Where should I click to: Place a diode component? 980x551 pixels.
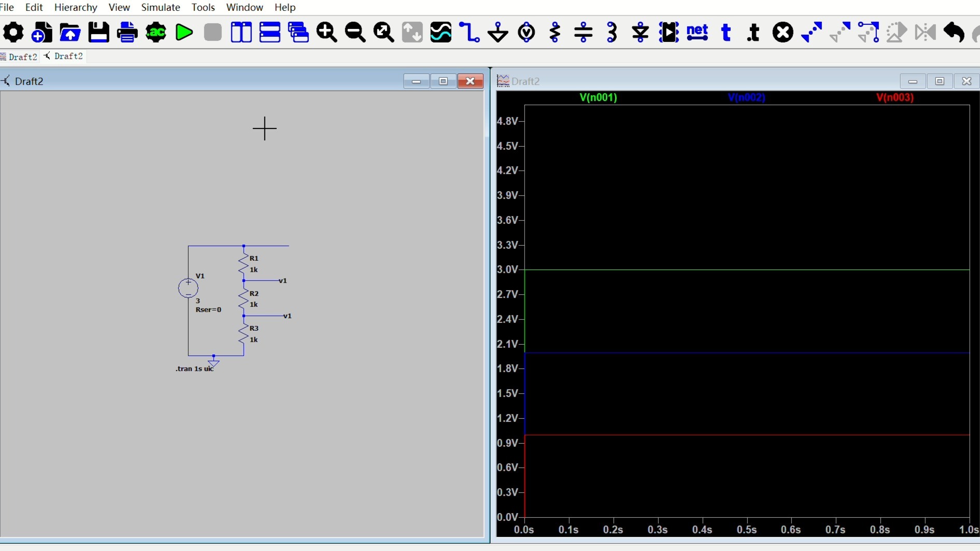641,32
